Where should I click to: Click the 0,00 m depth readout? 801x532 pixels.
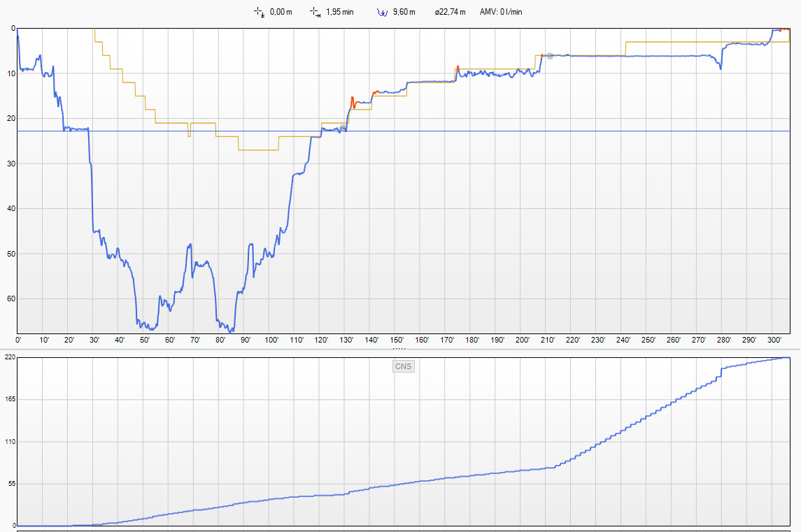click(281, 12)
